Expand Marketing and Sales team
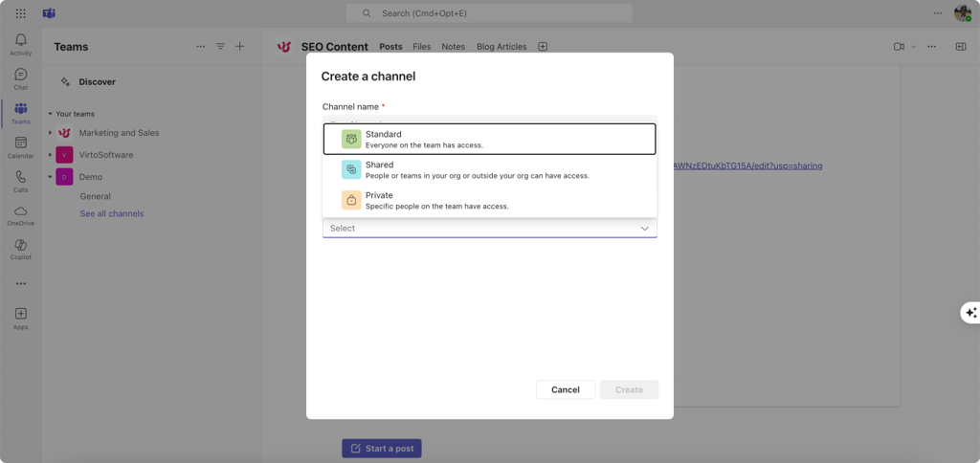980x463 pixels. pos(51,133)
